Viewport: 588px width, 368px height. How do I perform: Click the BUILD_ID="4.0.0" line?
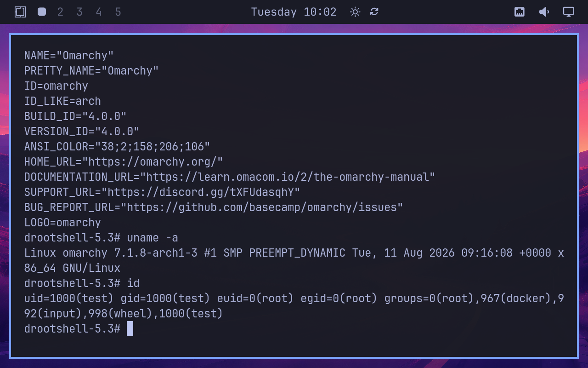[x=75, y=116]
